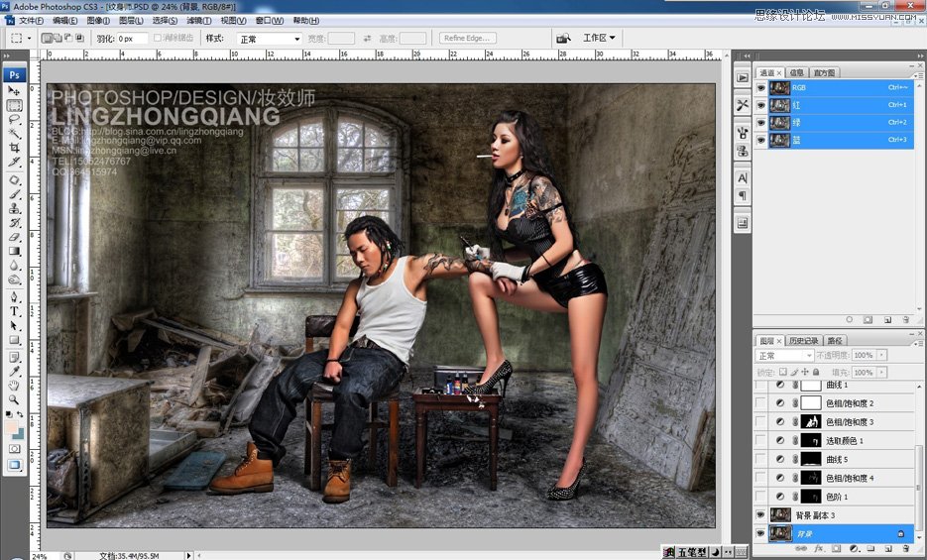This screenshot has height=560, width=927.
Task: Expand the 工作区 workspace menu
Action: point(599,39)
